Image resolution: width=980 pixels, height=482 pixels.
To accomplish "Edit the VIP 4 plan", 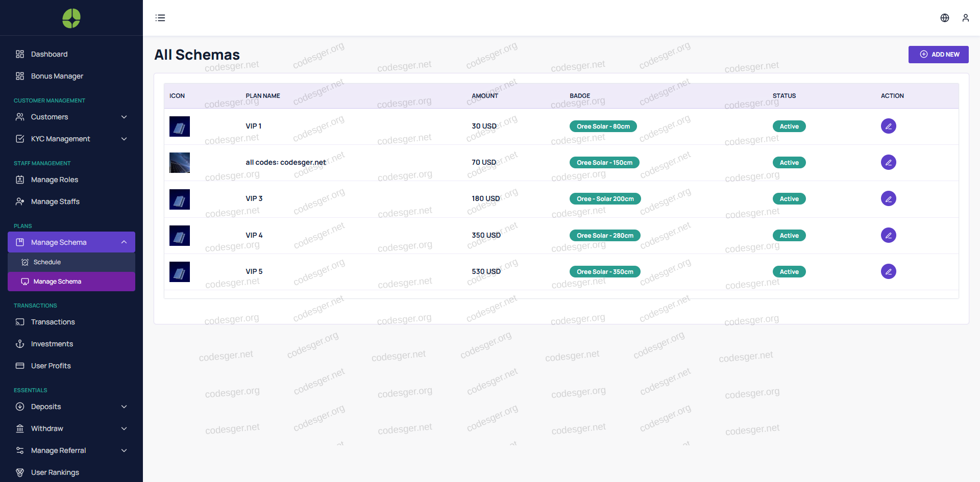I will tap(888, 235).
